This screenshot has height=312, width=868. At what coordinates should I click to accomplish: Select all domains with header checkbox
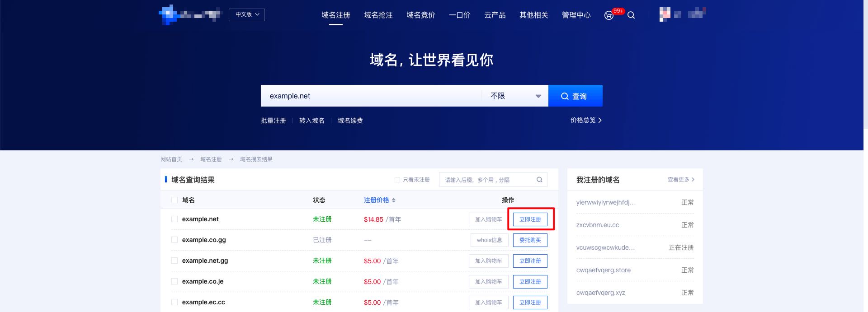(175, 200)
